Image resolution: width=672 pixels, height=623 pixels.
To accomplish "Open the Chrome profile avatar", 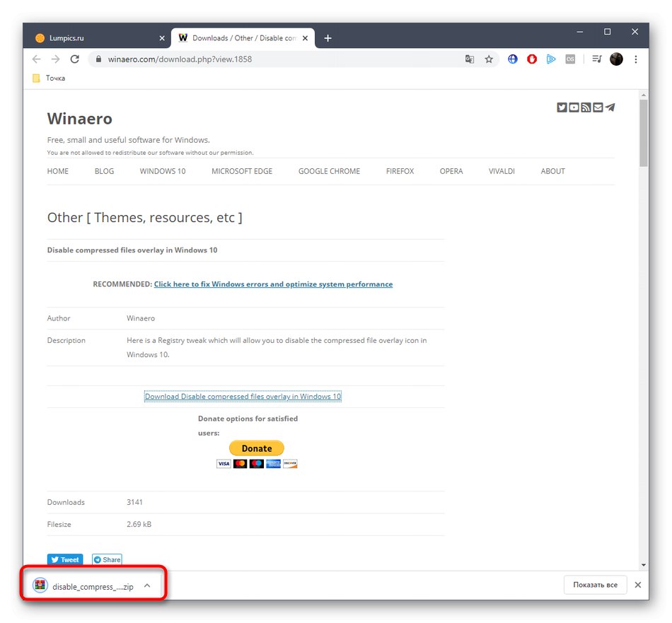I will coord(616,59).
